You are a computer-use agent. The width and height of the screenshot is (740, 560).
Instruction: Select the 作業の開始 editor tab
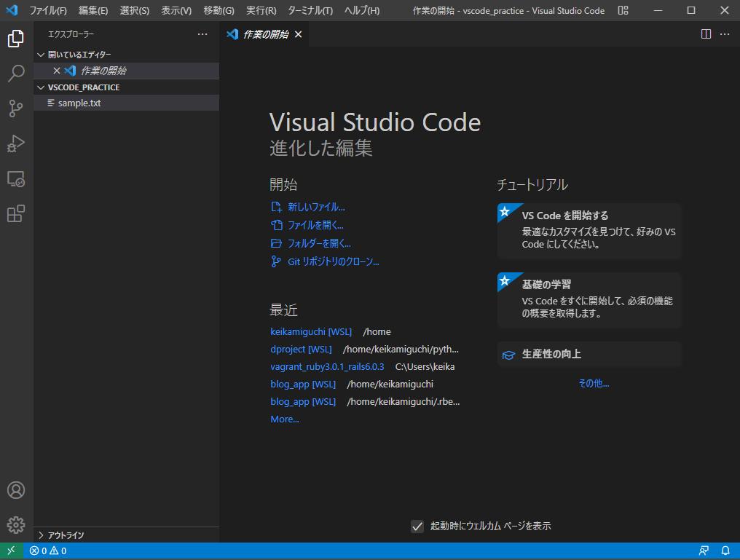265,34
